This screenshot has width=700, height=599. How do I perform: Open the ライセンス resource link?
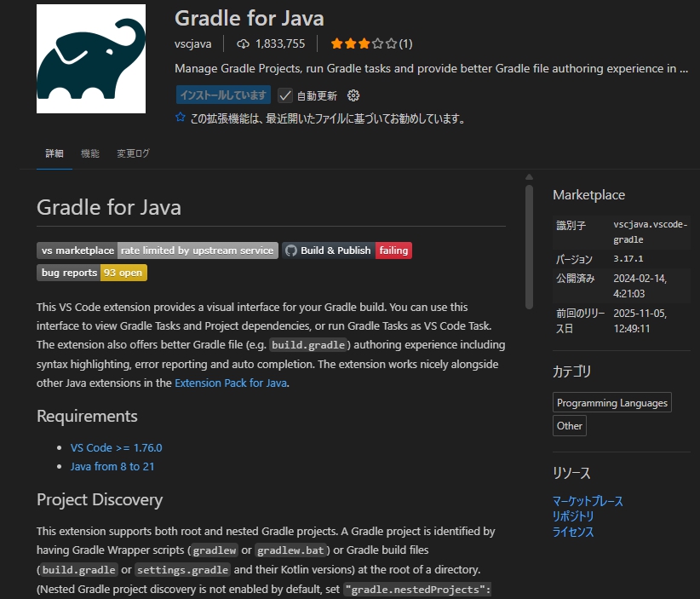point(573,532)
